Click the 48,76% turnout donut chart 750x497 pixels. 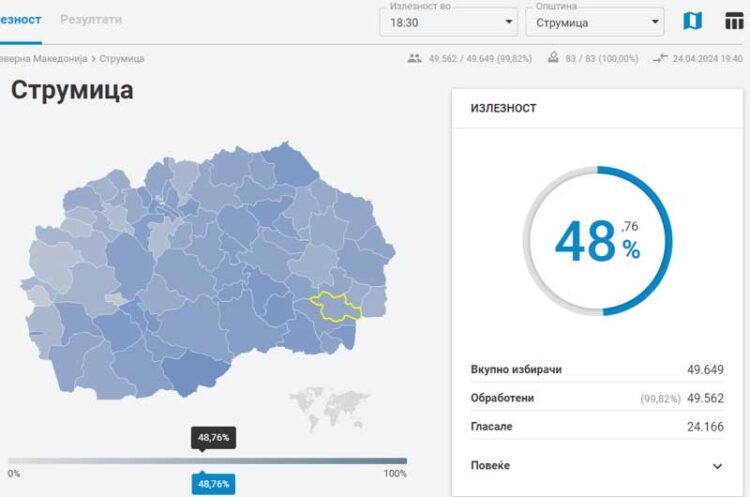(597, 241)
